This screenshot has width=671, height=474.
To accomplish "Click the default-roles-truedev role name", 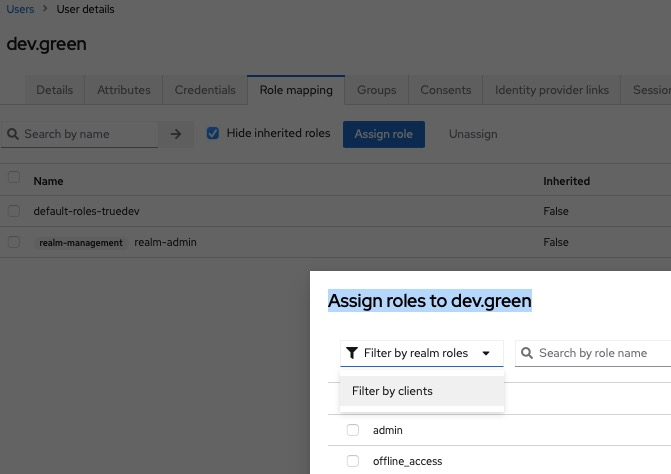I will click(86, 211).
